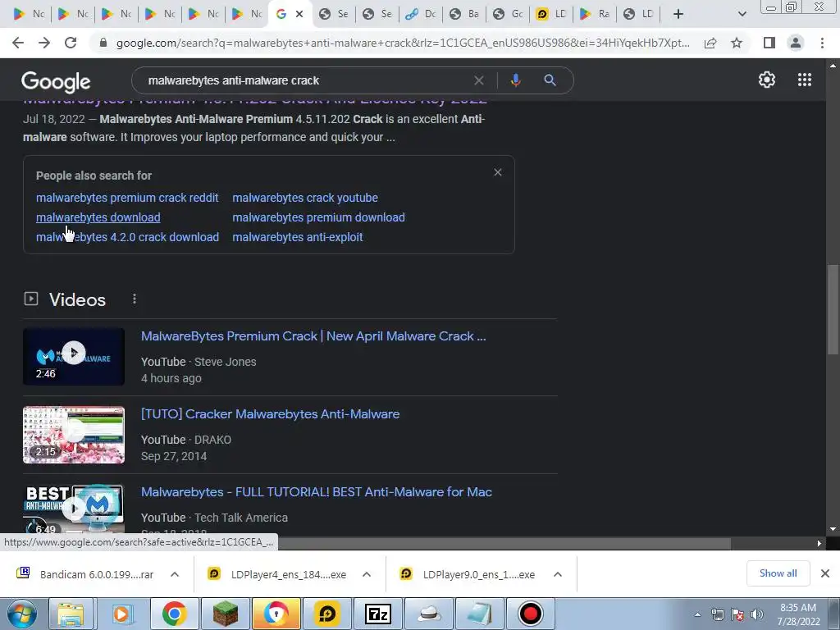Switch to the Dc tab with link icon
Screen dimensions: 840x630
[421, 14]
